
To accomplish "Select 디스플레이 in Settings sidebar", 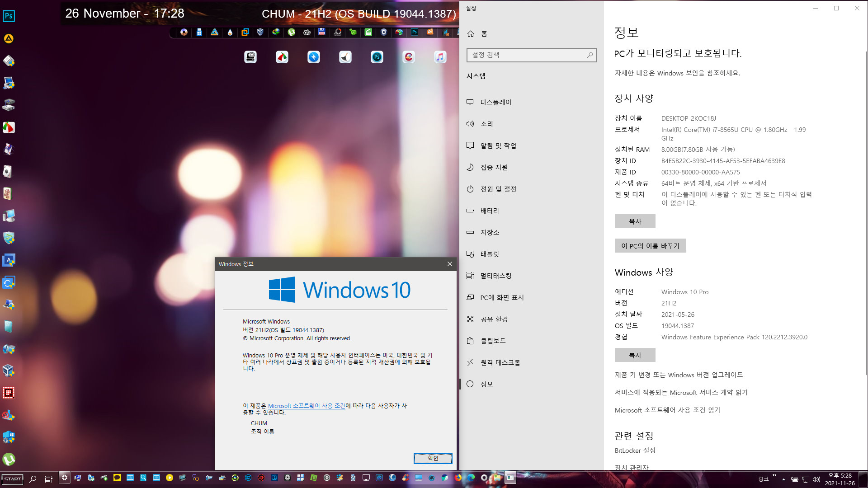I will [x=532, y=102].
